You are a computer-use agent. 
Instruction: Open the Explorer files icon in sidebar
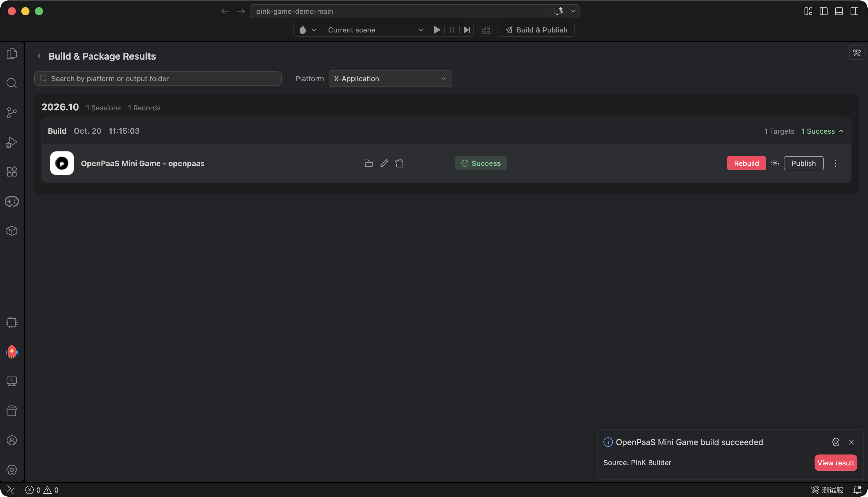coord(12,54)
